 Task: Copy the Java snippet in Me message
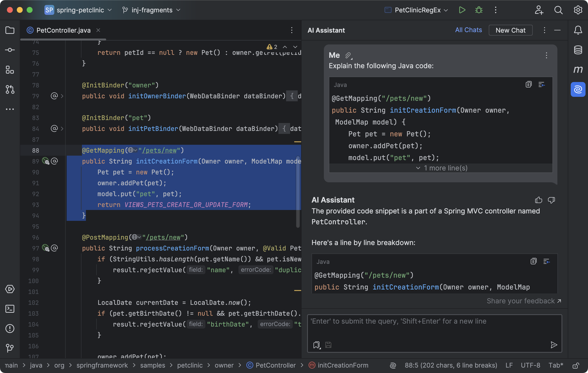[529, 85]
